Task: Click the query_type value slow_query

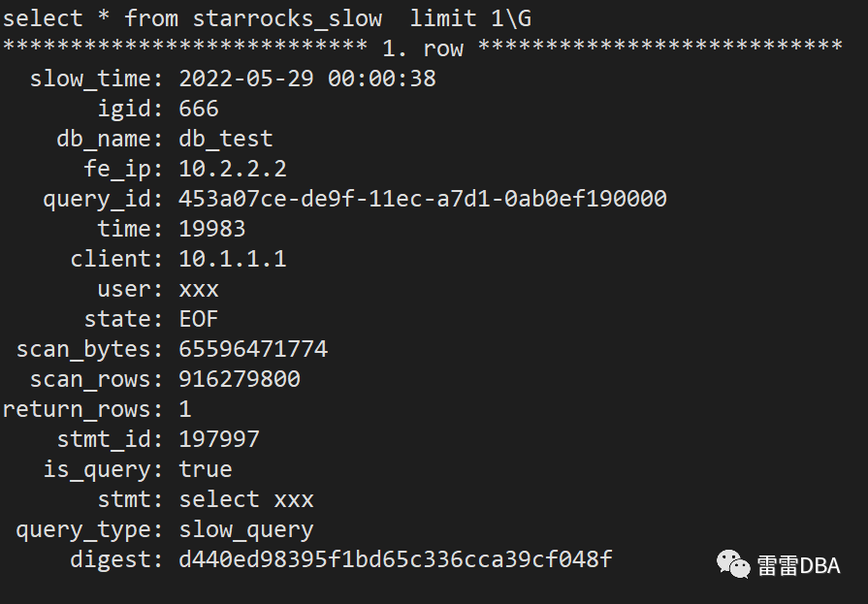Action: click(x=246, y=529)
